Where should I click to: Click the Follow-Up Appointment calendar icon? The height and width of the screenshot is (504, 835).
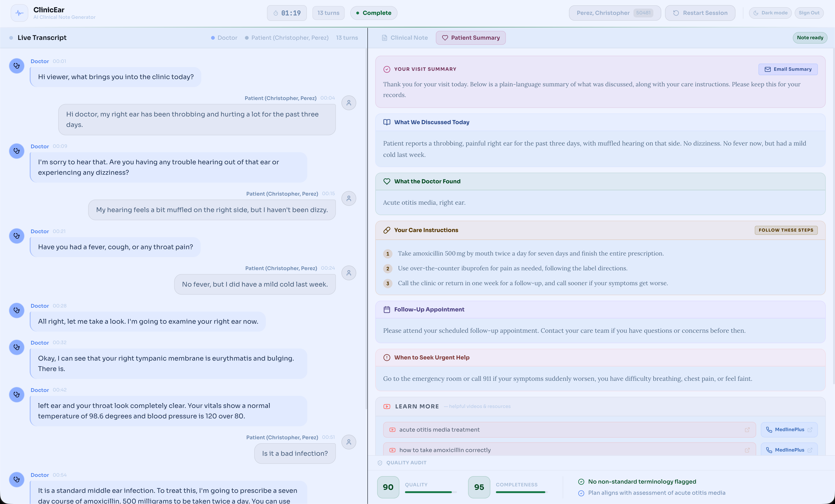click(x=387, y=310)
